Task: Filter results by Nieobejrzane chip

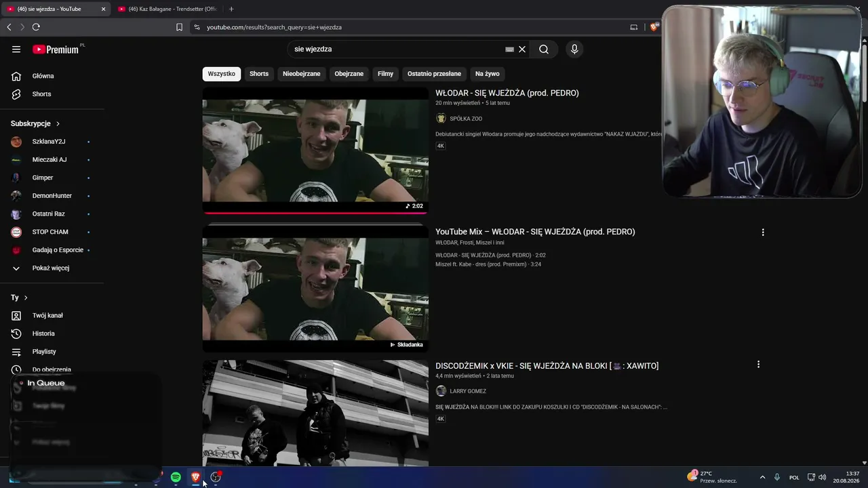Action: click(302, 74)
